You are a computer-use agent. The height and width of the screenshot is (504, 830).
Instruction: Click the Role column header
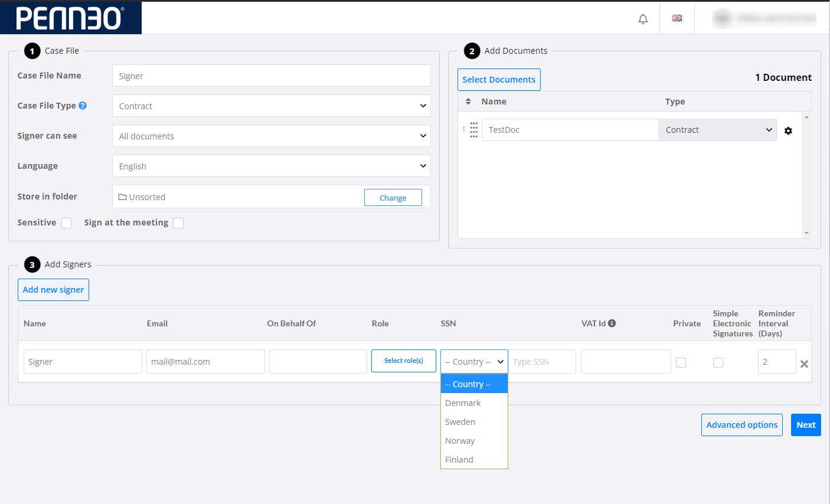pos(380,323)
